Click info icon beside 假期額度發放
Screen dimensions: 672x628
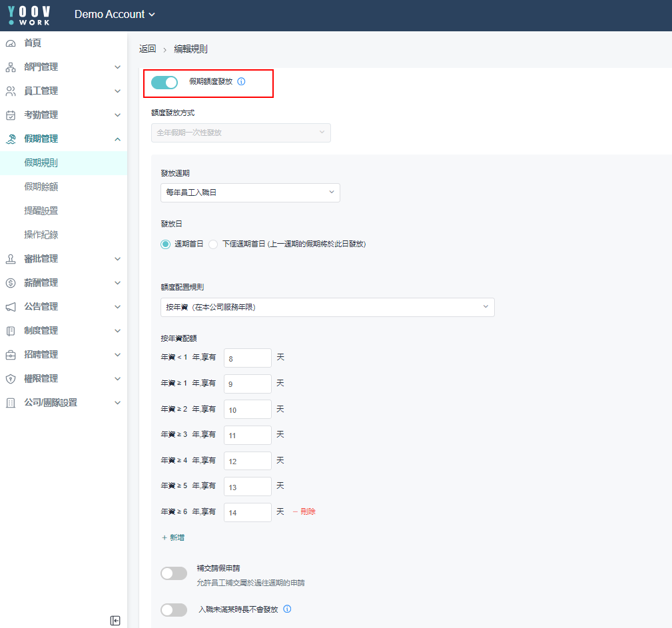click(x=241, y=82)
